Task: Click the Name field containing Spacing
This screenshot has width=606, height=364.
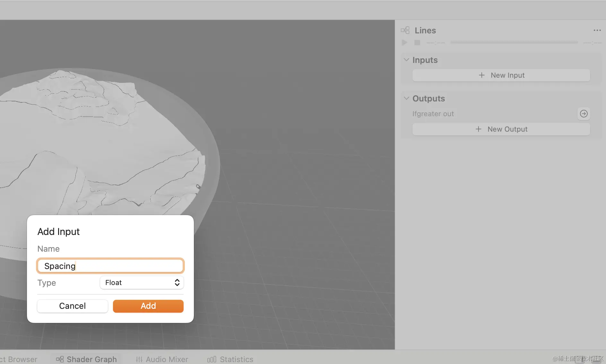Action: [110, 266]
